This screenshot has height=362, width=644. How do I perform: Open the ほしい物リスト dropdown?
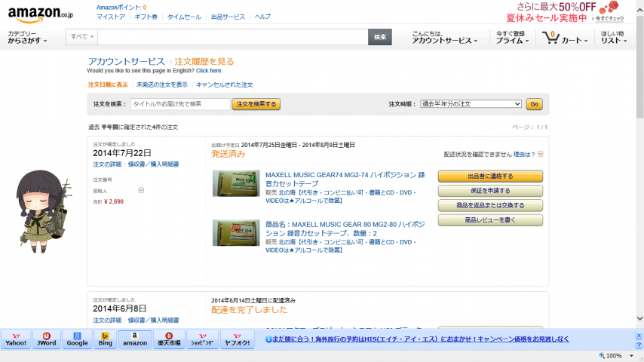pyautogui.click(x=614, y=37)
